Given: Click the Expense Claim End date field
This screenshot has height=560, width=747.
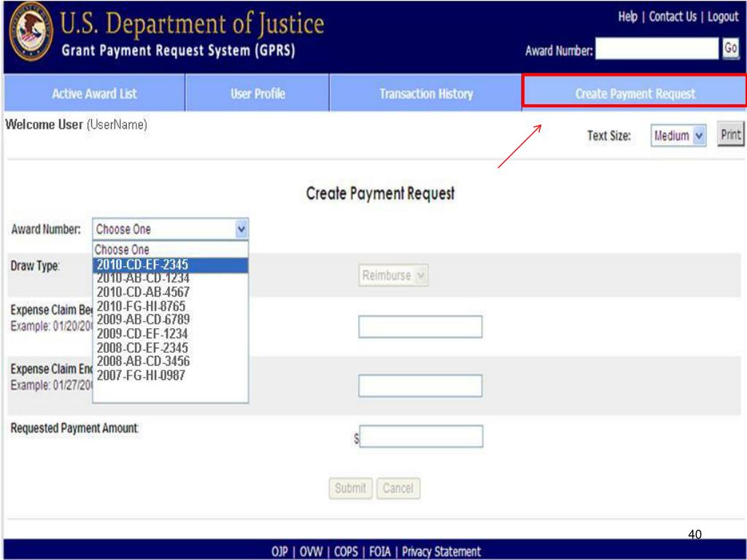Looking at the screenshot, I should [420, 386].
